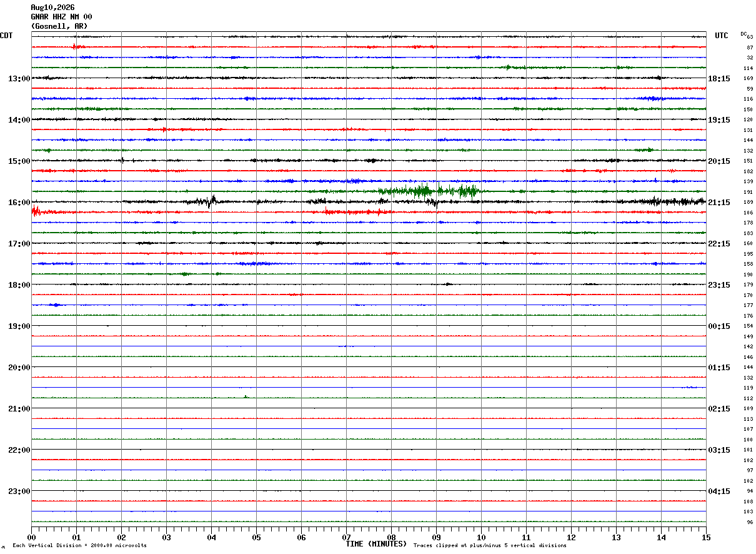
Task: Click the 16:00 CDT time label
Action: click(x=19, y=203)
